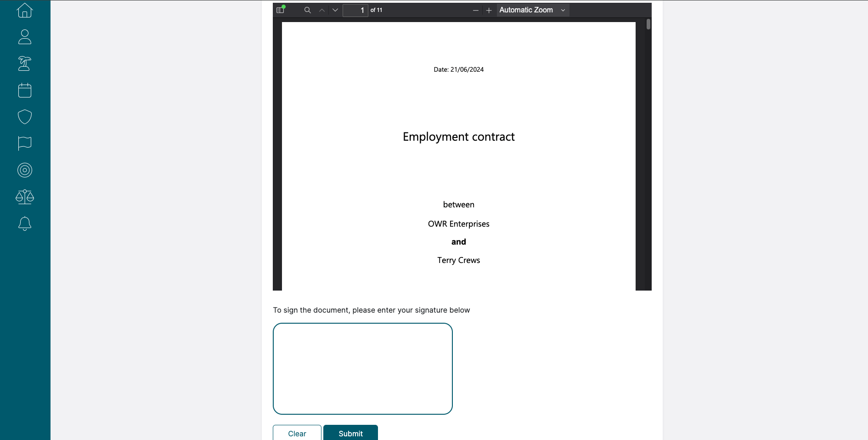Click the PDF page number field
The width and height of the screenshot is (868, 440).
click(355, 10)
